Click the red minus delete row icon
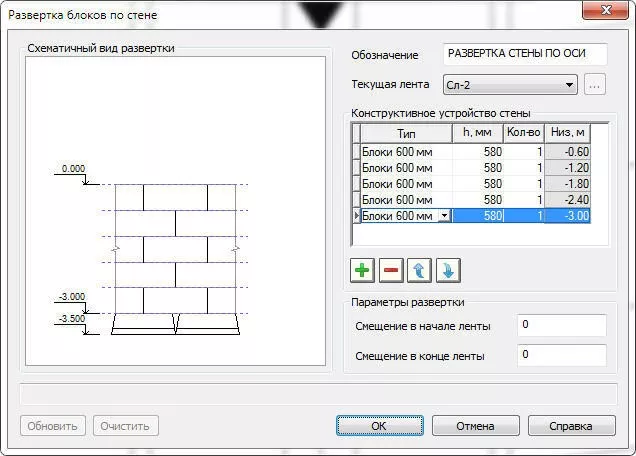This screenshot has height=456, width=636. pyautogui.click(x=392, y=270)
